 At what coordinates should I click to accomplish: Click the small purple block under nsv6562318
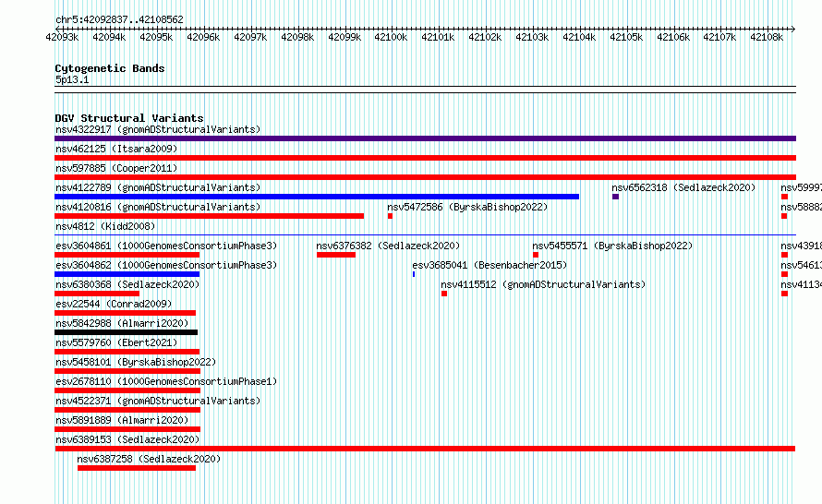click(615, 197)
